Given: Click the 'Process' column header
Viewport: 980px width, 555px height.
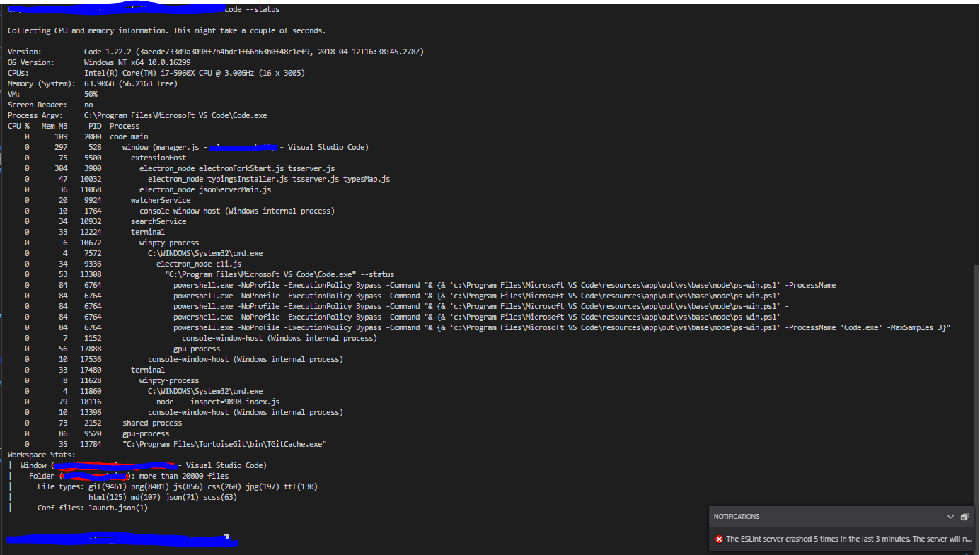Looking at the screenshot, I should click(125, 127).
